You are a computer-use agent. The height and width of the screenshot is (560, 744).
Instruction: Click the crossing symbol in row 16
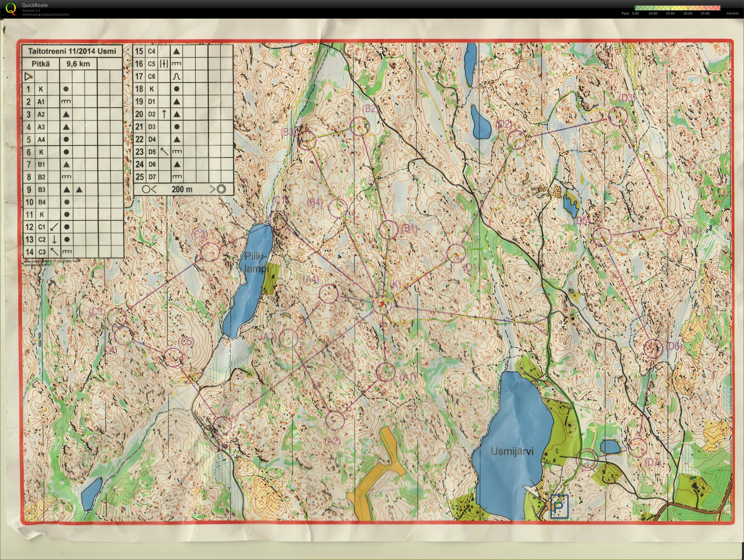point(164,64)
